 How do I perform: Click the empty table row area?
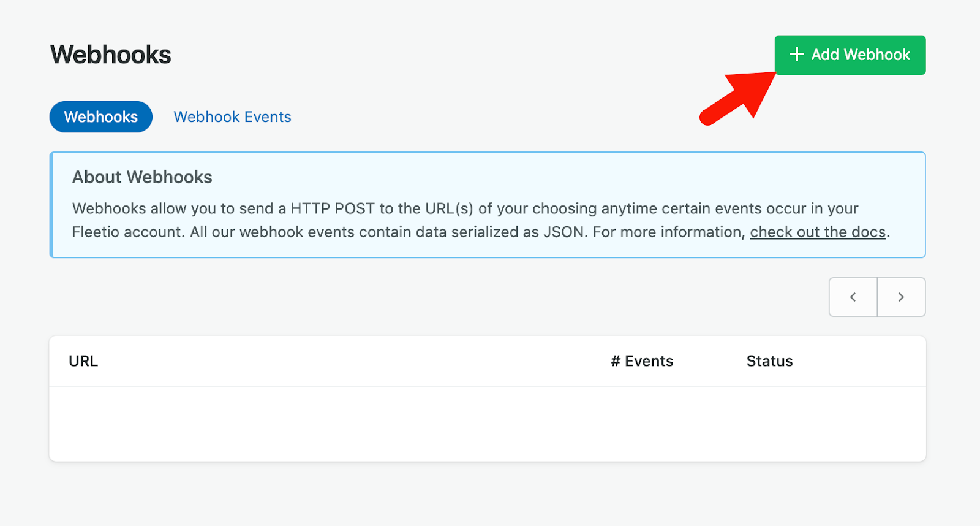point(488,424)
